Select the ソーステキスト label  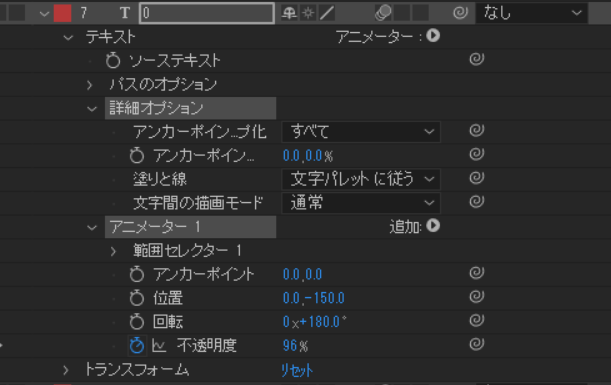point(174,61)
